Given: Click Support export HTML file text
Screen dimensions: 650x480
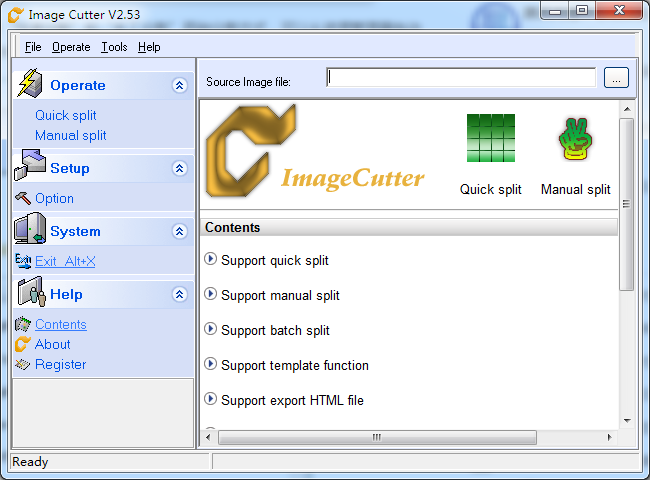Looking at the screenshot, I should tap(292, 400).
